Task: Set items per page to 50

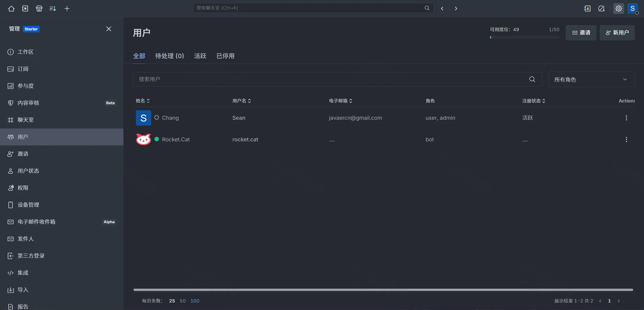Action: (183, 301)
